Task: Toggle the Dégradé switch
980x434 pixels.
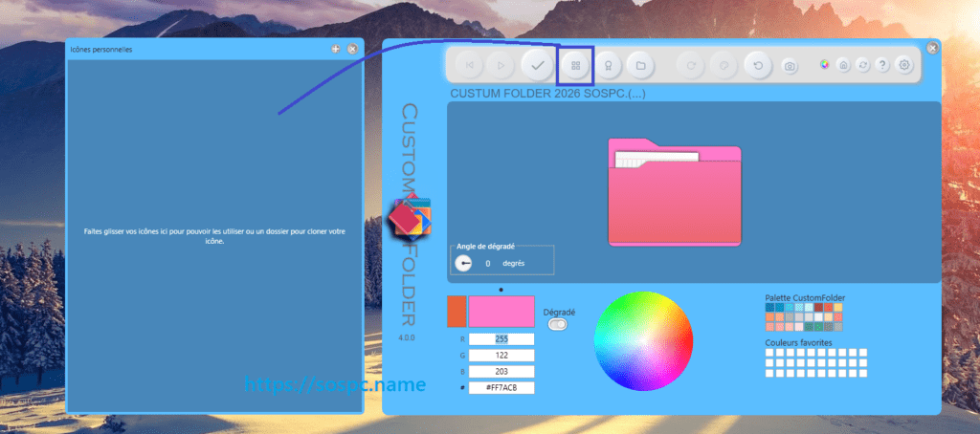Action: (558, 324)
